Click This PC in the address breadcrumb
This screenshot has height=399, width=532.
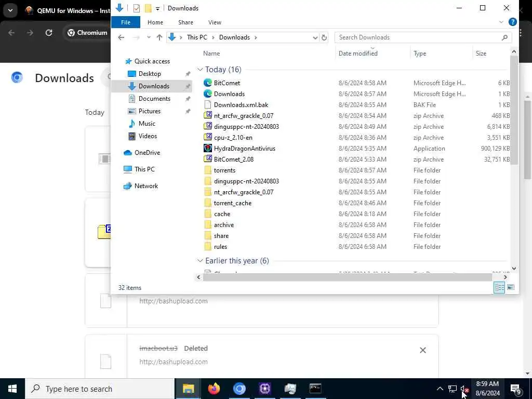coord(197,37)
